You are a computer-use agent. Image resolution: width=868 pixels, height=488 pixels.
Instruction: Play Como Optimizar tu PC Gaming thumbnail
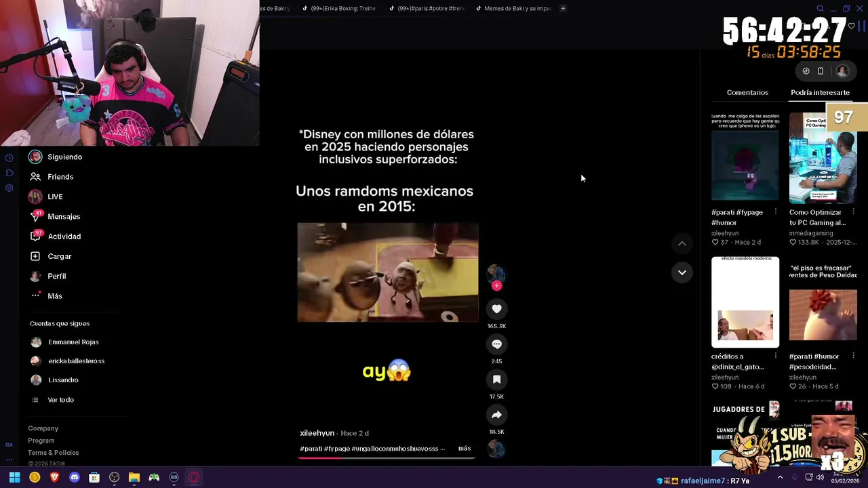tap(823, 158)
